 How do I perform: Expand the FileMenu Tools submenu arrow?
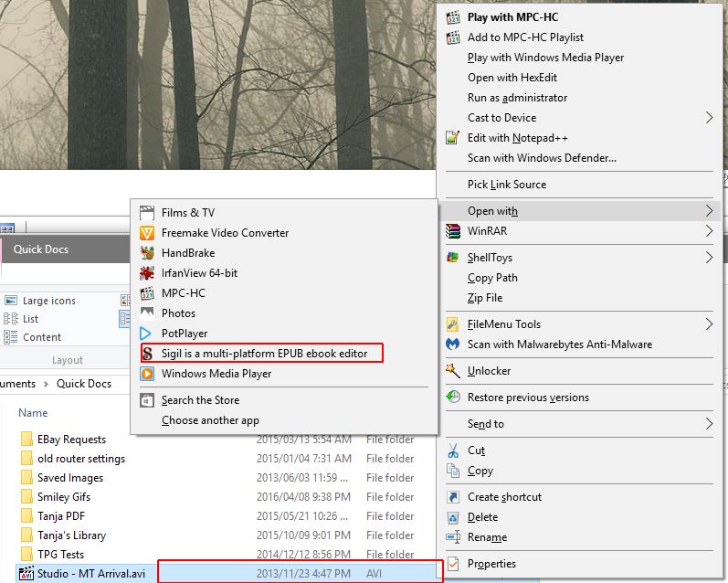709,323
